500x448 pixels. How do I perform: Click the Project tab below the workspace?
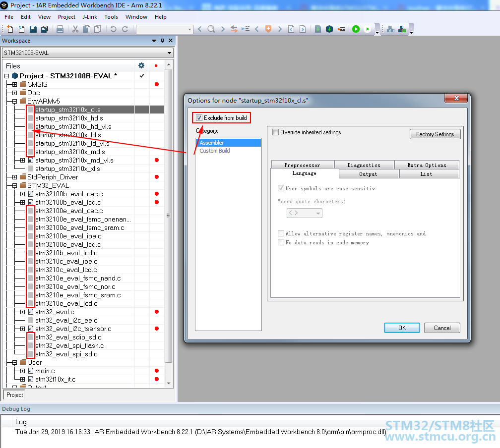[15, 395]
